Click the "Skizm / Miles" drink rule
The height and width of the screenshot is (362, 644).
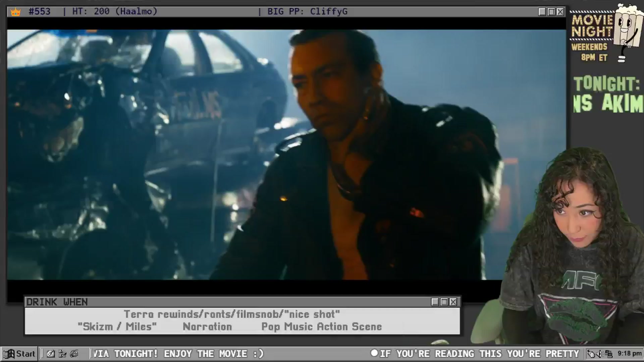tap(117, 327)
